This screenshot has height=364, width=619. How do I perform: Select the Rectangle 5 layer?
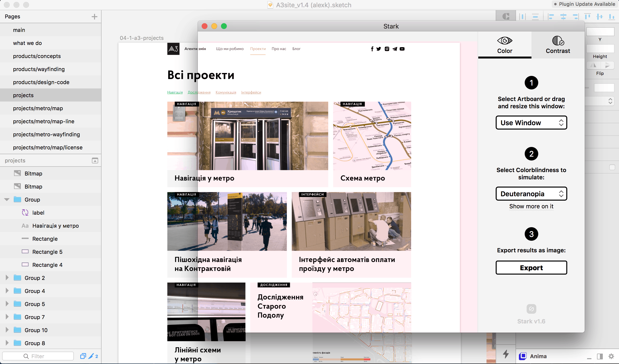[x=51, y=252]
